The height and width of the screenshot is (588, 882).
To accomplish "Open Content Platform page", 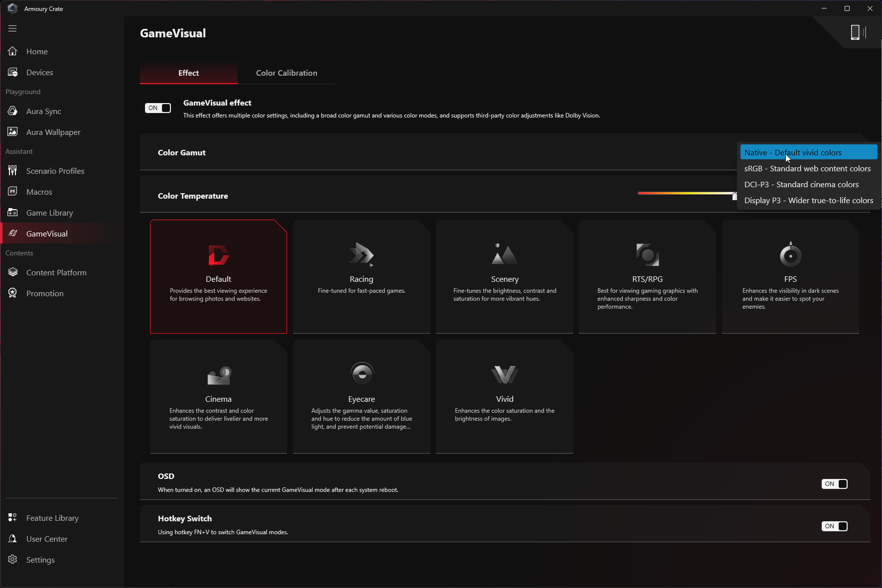I will coord(62,272).
